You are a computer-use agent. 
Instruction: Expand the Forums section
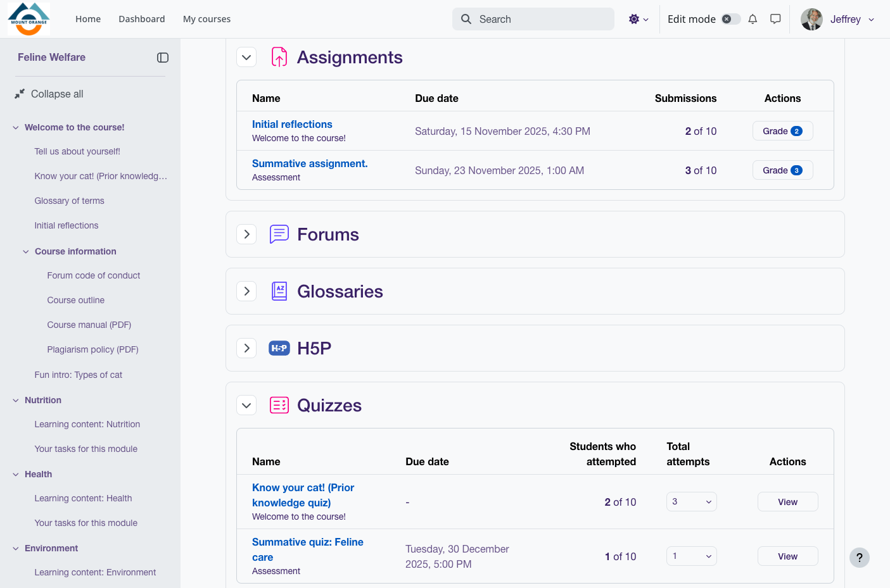[x=246, y=234]
